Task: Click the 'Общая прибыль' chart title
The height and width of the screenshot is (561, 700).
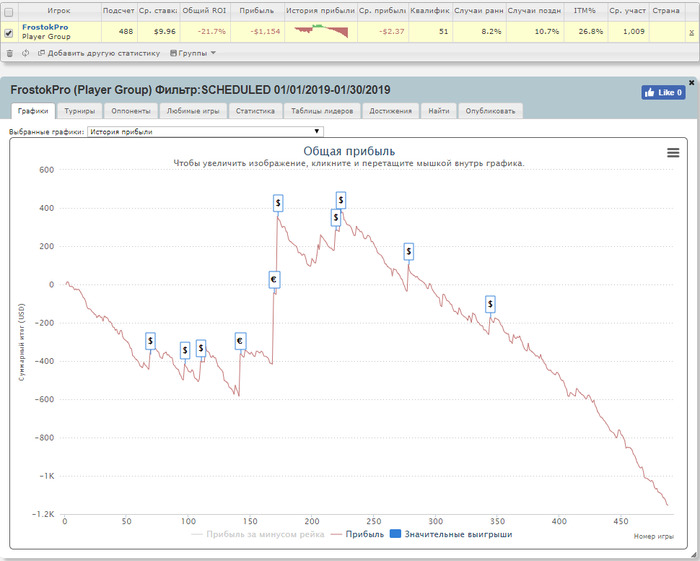Action: (349, 151)
